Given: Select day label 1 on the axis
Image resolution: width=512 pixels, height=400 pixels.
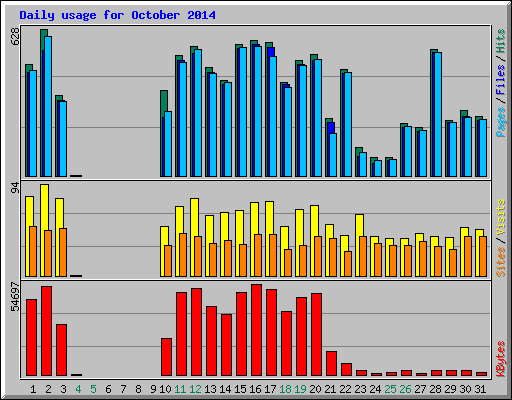Looking at the screenshot, I should tap(33, 389).
